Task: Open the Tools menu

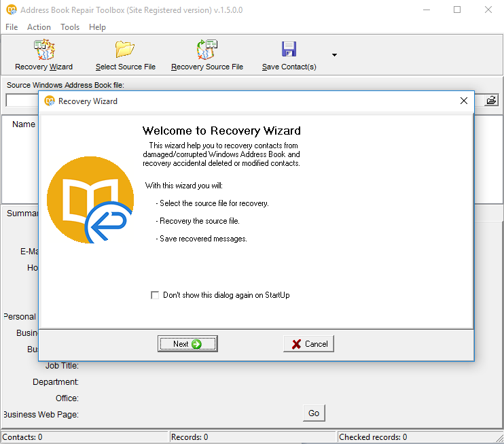Action: point(70,27)
